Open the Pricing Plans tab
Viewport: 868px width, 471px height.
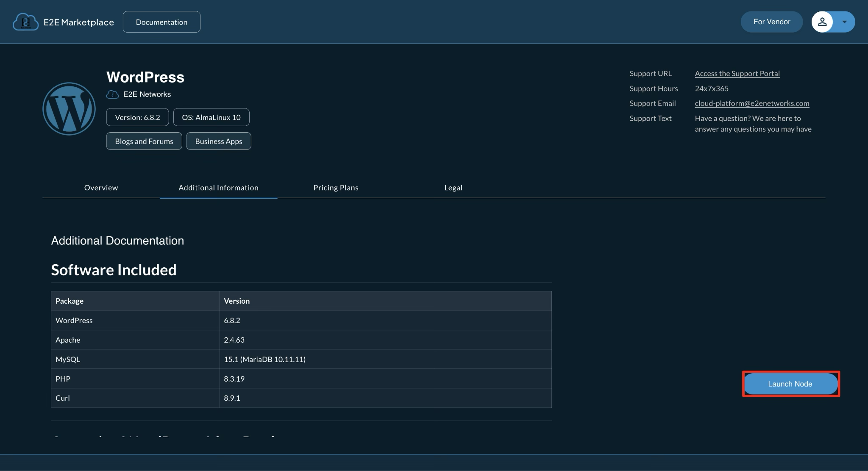[x=336, y=187]
